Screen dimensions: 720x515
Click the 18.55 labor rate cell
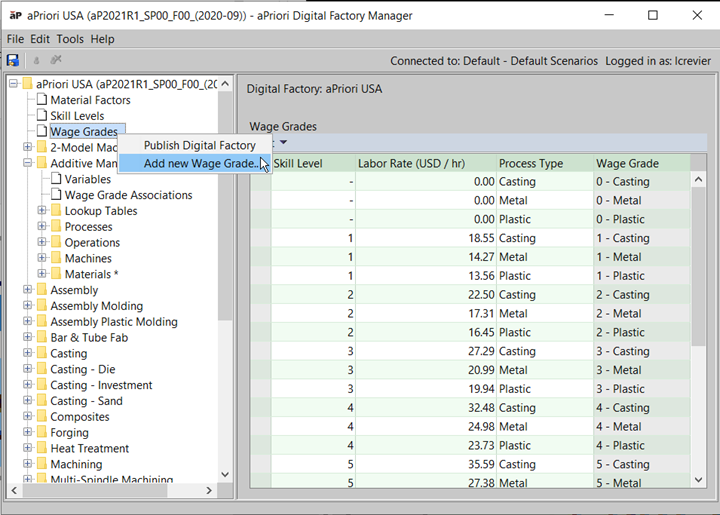(x=426, y=238)
